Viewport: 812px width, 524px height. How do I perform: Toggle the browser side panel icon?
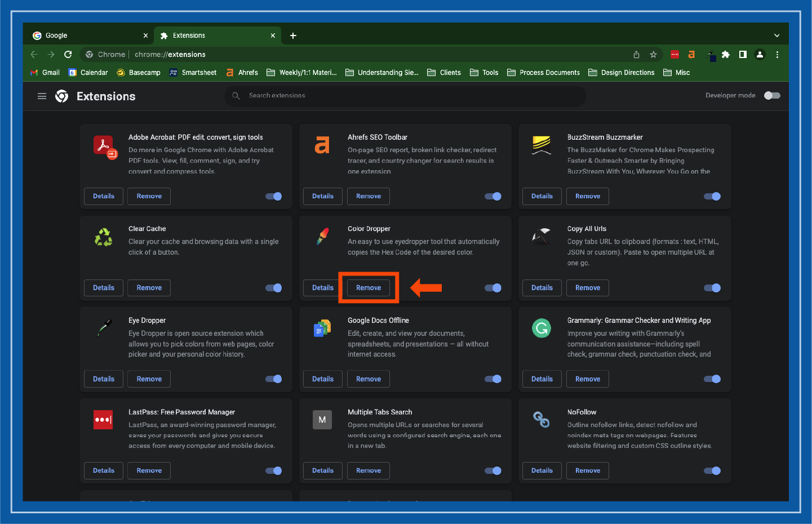(x=743, y=55)
